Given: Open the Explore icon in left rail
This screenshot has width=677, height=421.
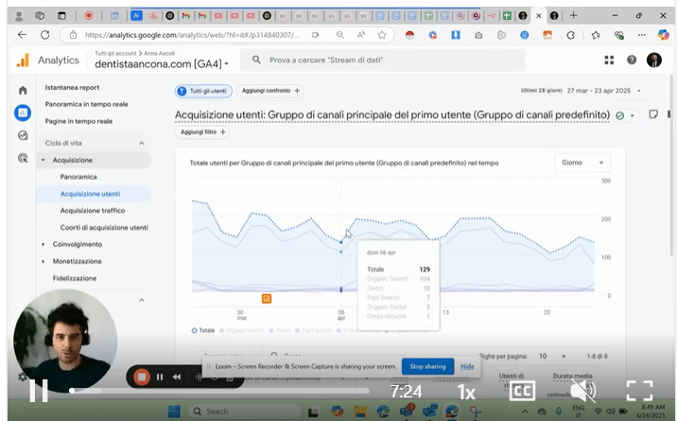Looking at the screenshot, I should 23,136.
